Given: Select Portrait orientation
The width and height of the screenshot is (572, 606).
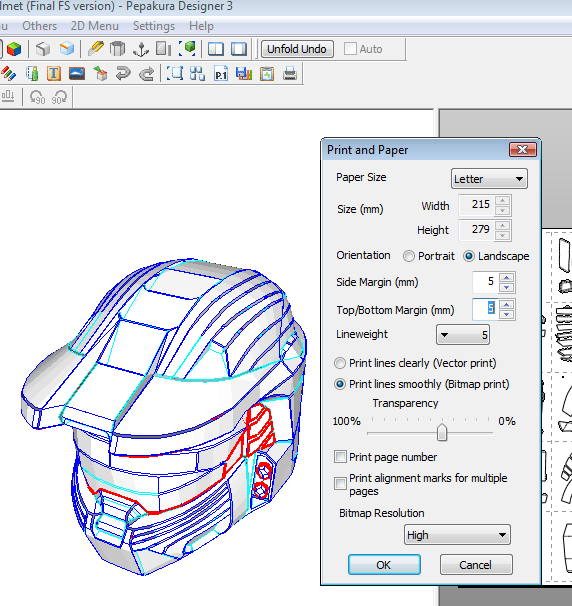Looking at the screenshot, I should (409, 256).
